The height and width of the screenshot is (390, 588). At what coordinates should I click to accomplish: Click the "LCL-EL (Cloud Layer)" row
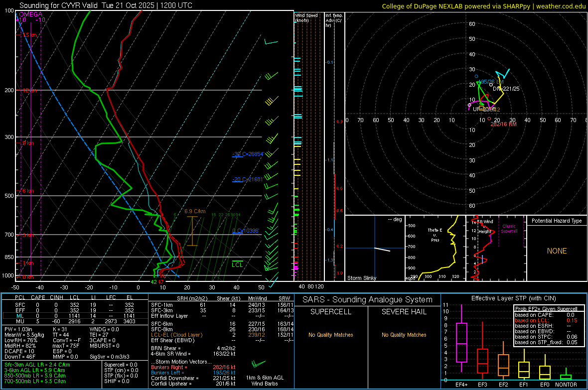point(222,335)
